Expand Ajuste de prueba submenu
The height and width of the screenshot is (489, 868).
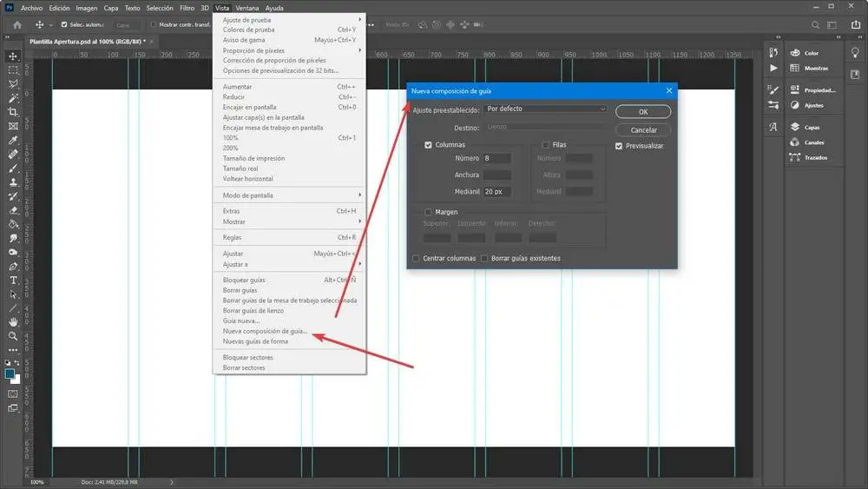pos(289,20)
